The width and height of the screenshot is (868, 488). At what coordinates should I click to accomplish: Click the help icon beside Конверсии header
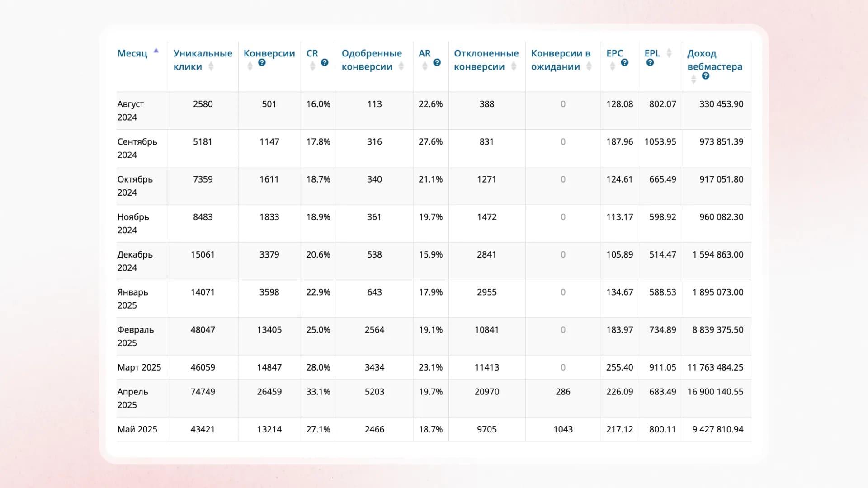click(x=262, y=63)
